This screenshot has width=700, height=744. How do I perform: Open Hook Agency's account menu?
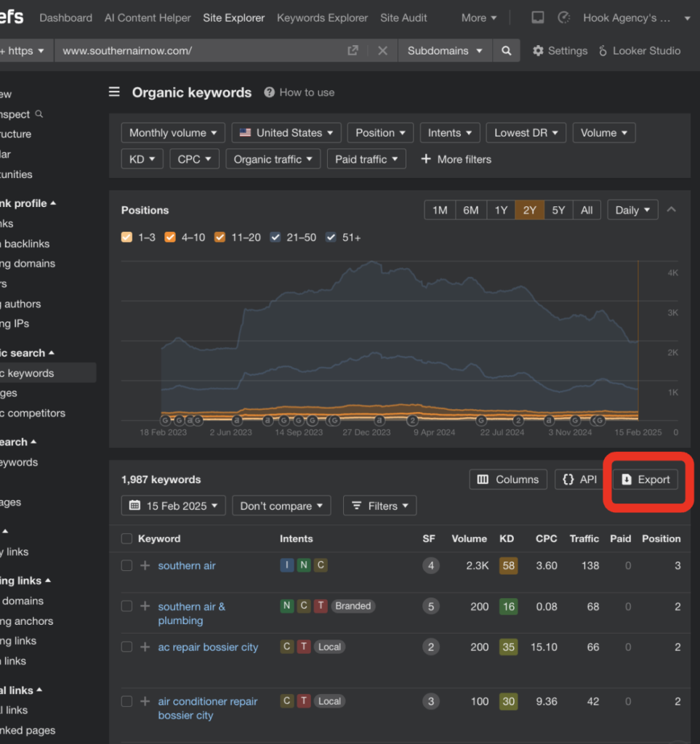click(636, 17)
